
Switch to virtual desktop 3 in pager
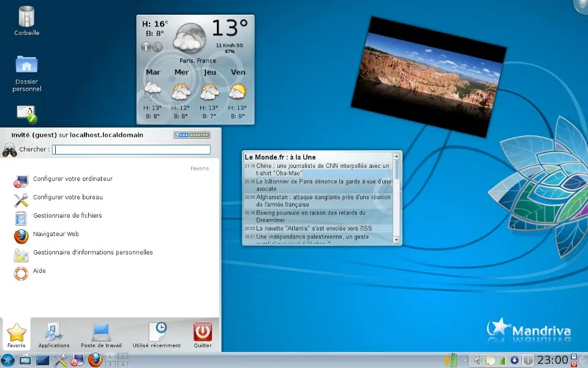(x=111, y=364)
